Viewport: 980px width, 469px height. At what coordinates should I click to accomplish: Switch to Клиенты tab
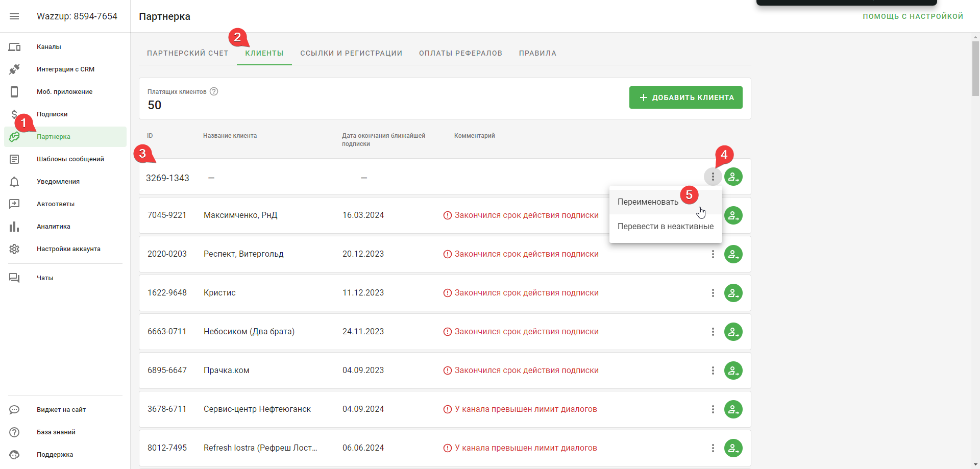tap(264, 53)
